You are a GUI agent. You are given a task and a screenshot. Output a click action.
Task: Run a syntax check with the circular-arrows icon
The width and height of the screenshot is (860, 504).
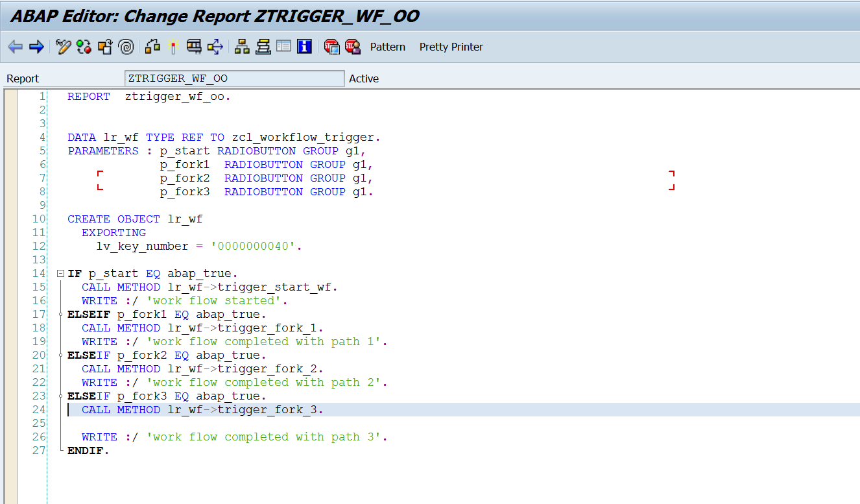pos(84,46)
